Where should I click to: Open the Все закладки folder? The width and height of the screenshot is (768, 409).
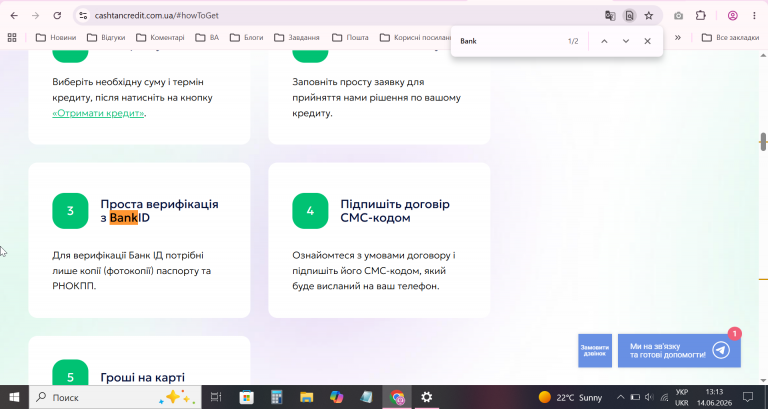[x=730, y=37]
